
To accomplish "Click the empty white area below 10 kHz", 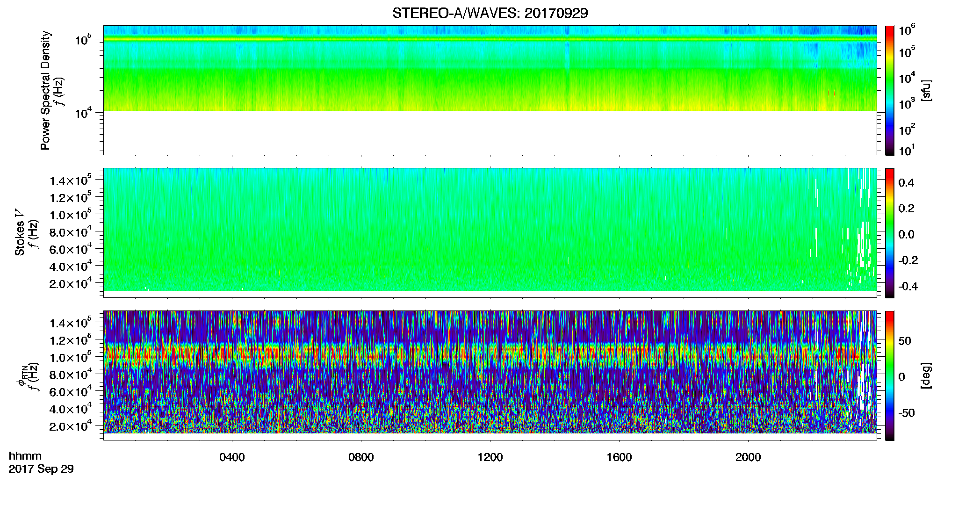I will click(x=490, y=132).
